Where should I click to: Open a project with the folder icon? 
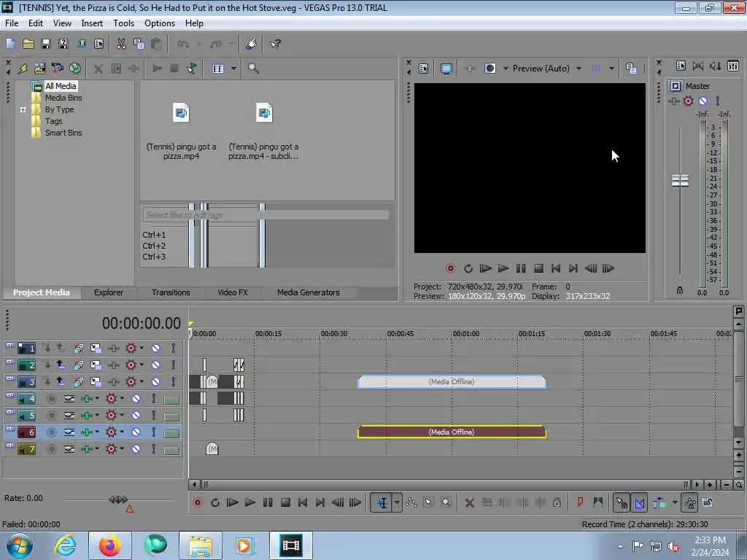point(28,44)
